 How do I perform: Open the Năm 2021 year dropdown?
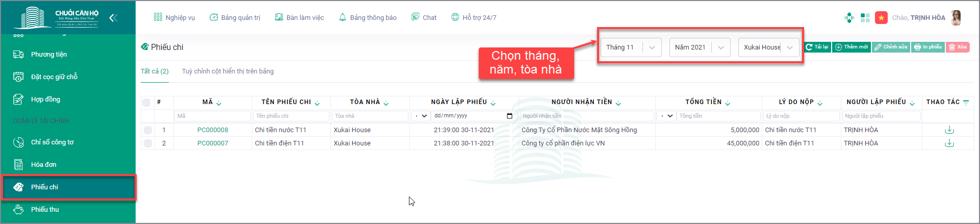(x=699, y=47)
